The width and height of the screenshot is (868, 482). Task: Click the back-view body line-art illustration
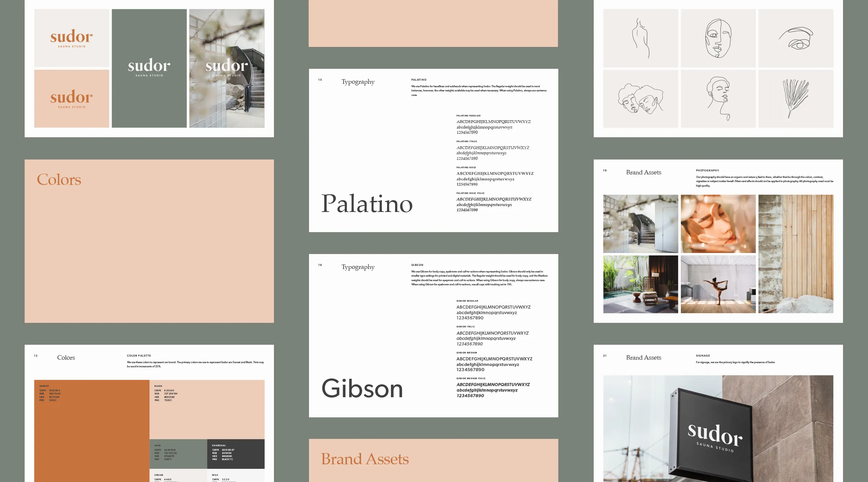tap(640, 38)
